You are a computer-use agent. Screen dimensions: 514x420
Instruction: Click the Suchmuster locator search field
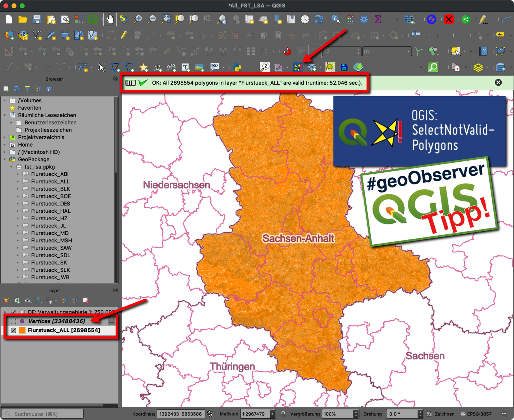42,414
